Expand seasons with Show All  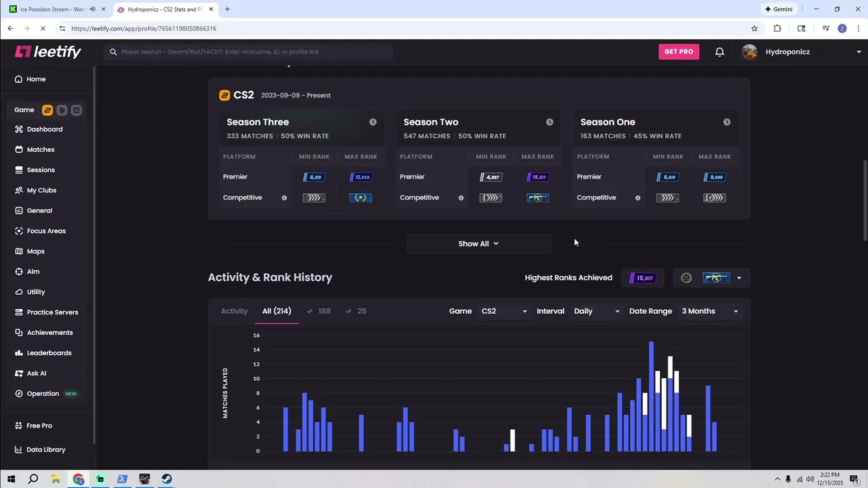[479, 243]
